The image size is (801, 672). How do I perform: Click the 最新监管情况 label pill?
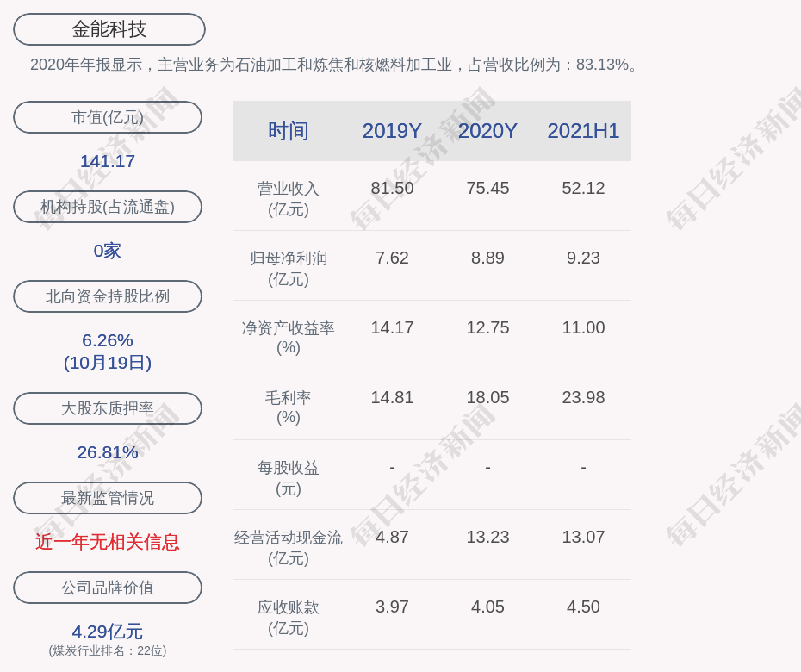click(108, 498)
